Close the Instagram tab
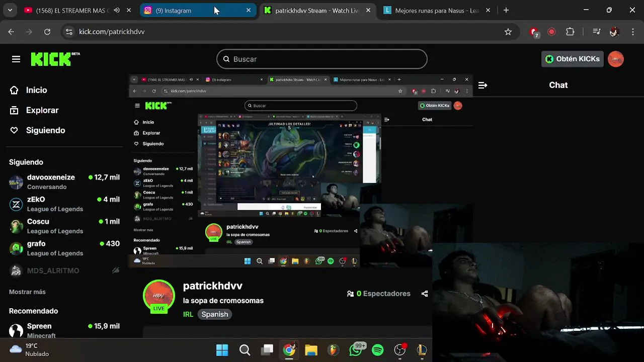 tap(249, 10)
